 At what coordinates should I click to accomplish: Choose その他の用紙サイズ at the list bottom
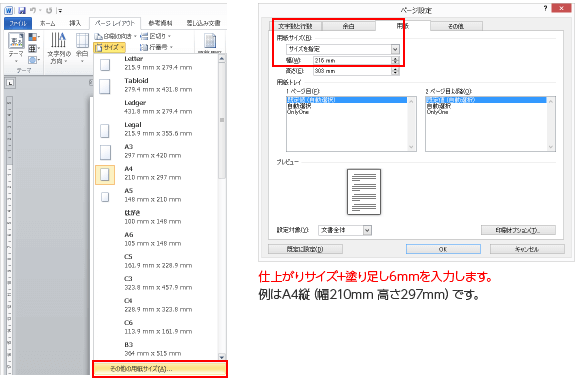(x=159, y=369)
